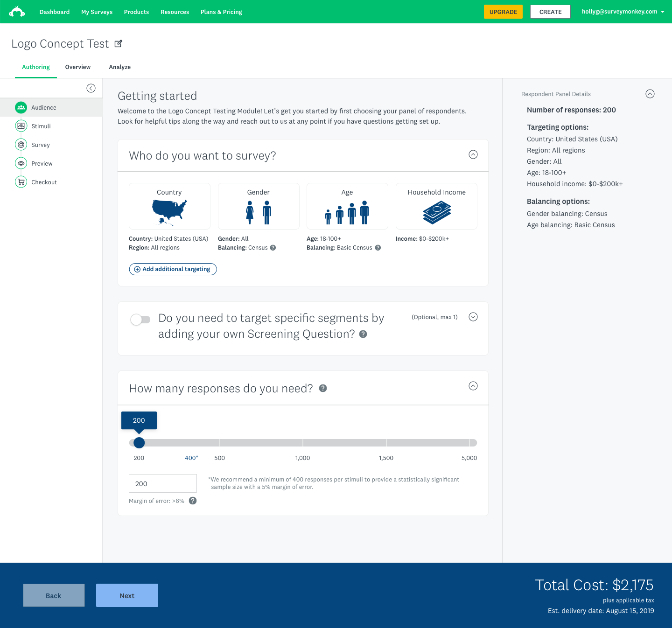Expand the Screening Question section chevron
672x628 pixels.
(473, 317)
